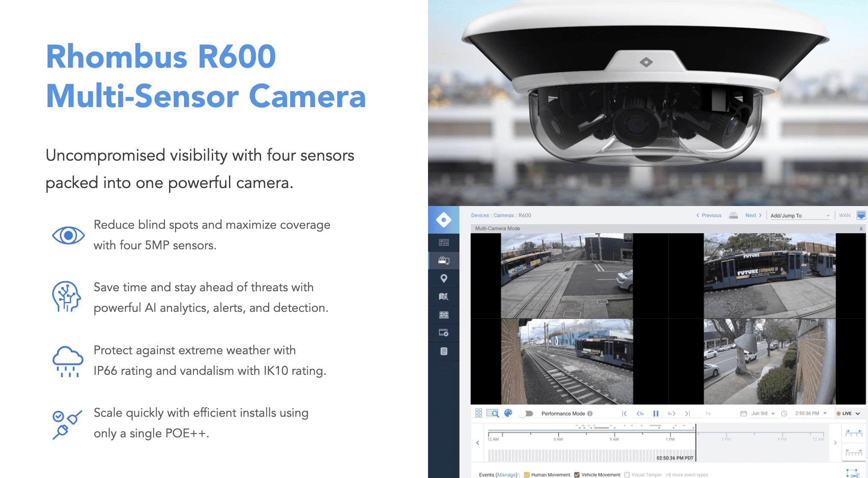The height and width of the screenshot is (478, 868).
Task: Enable the Visual Tamper checkbox
Action: pyautogui.click(x=627, y=475)
